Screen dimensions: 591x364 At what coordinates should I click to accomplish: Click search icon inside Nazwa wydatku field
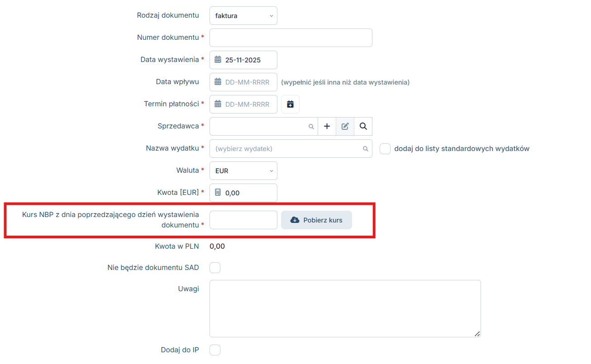365,149
